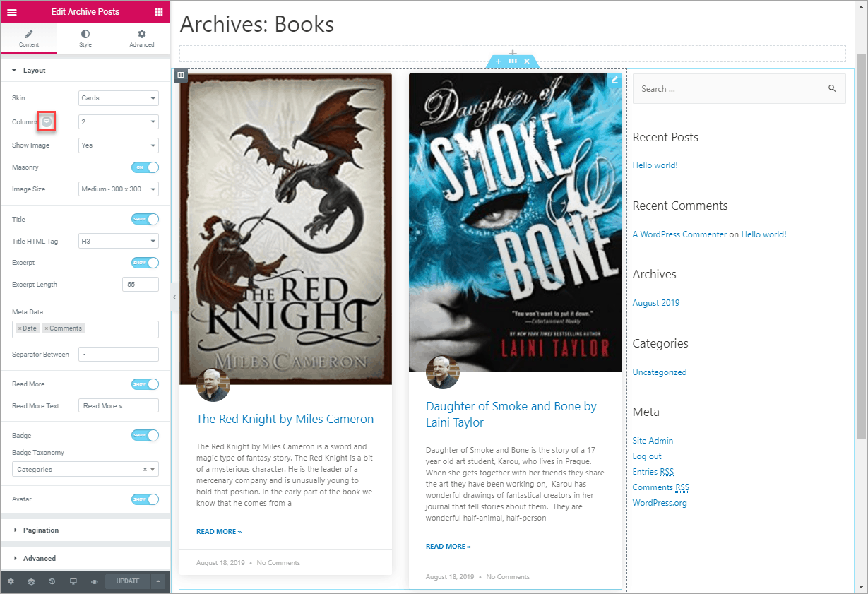Click the Smoke and Bone cover image

coord(516,222)
